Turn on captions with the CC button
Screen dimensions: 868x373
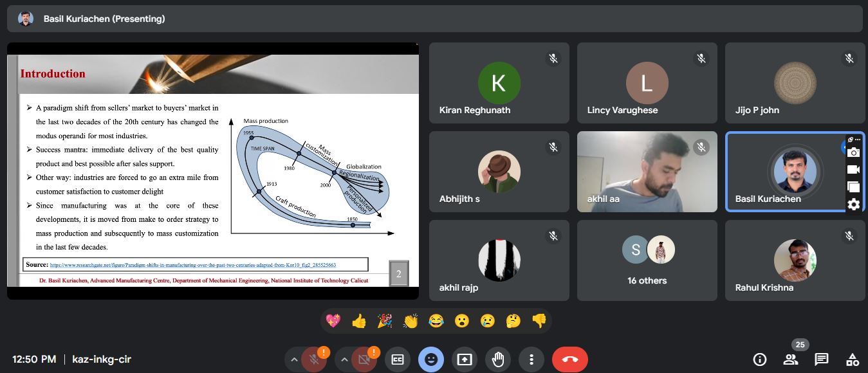[398, 359]
